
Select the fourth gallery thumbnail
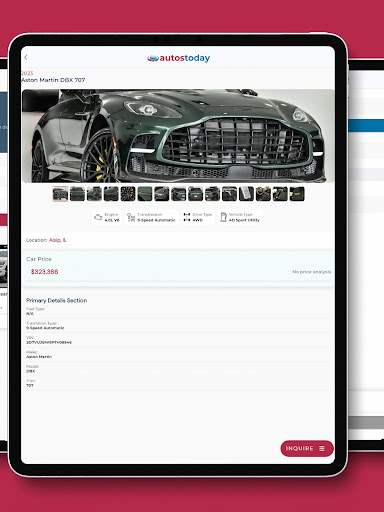(111, 194)
